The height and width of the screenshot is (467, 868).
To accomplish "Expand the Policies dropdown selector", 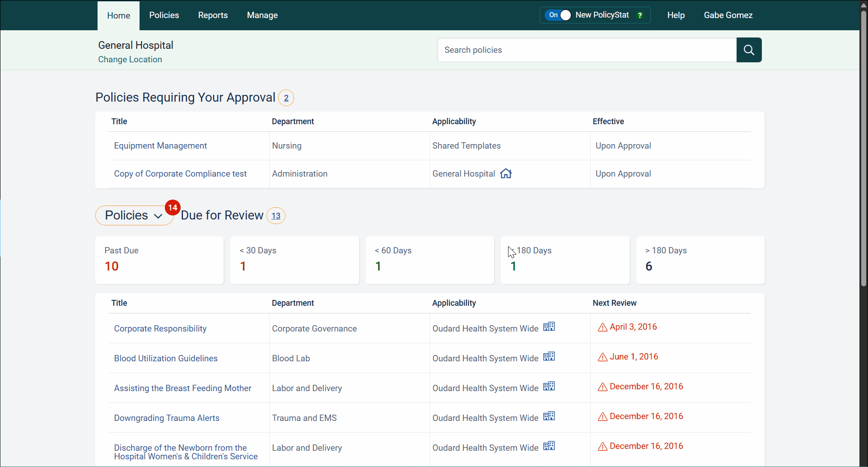I will 134,215.
